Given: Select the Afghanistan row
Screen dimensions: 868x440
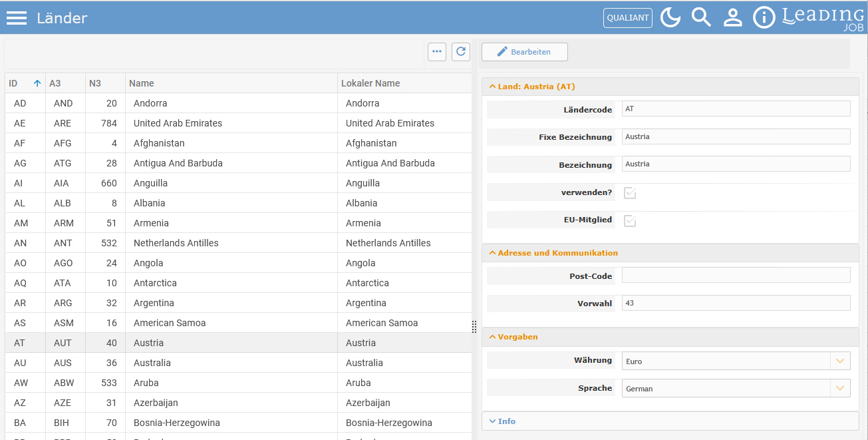Looking at the screenshot, I should coord(238,143).
